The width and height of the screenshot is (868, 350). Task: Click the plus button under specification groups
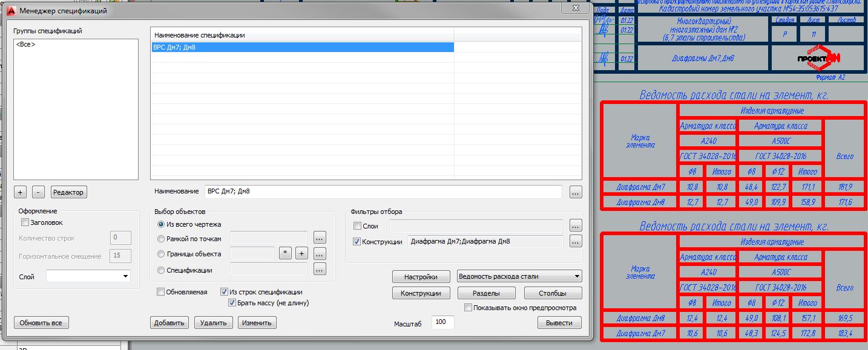point(21,192)
